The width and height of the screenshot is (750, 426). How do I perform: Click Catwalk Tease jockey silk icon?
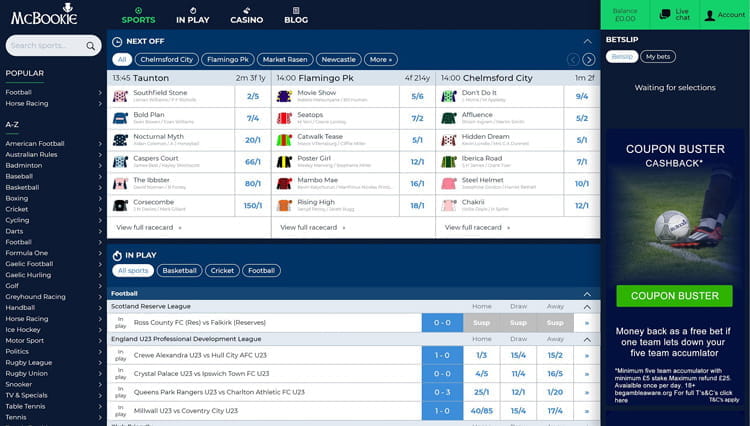click(284, 140)
